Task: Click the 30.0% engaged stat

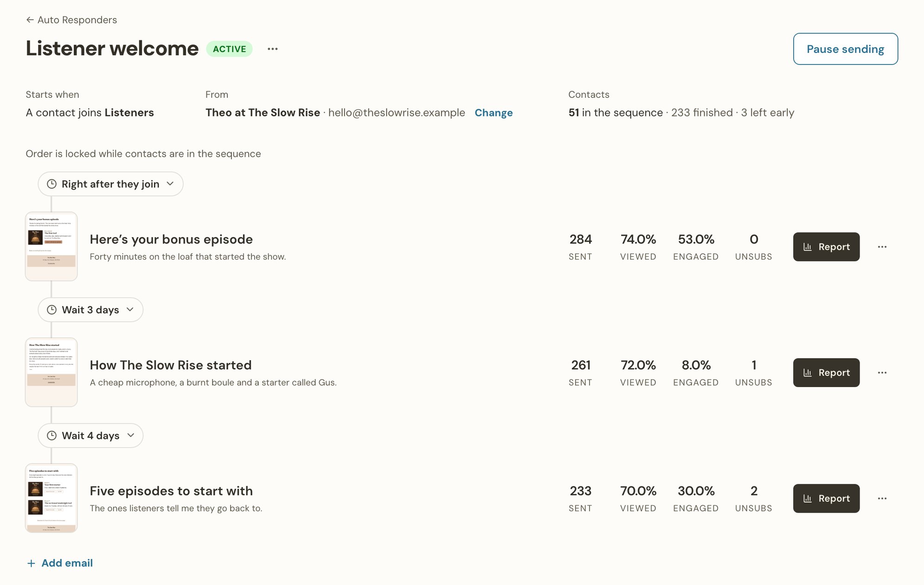Action: 696,491
